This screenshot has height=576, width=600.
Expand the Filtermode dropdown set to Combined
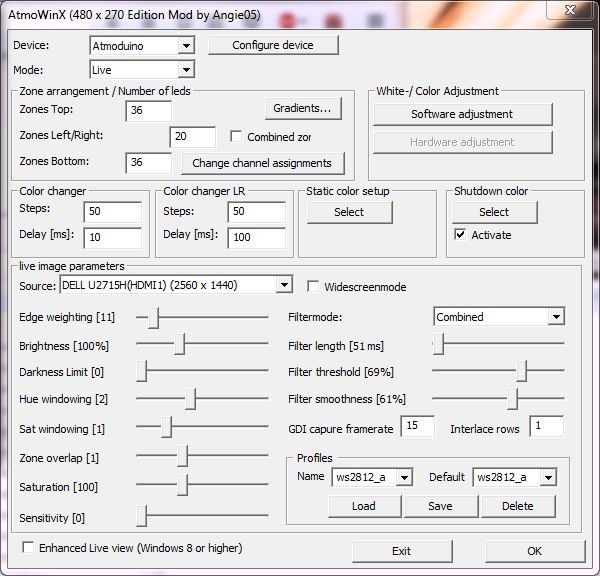(x=556, y=317)
